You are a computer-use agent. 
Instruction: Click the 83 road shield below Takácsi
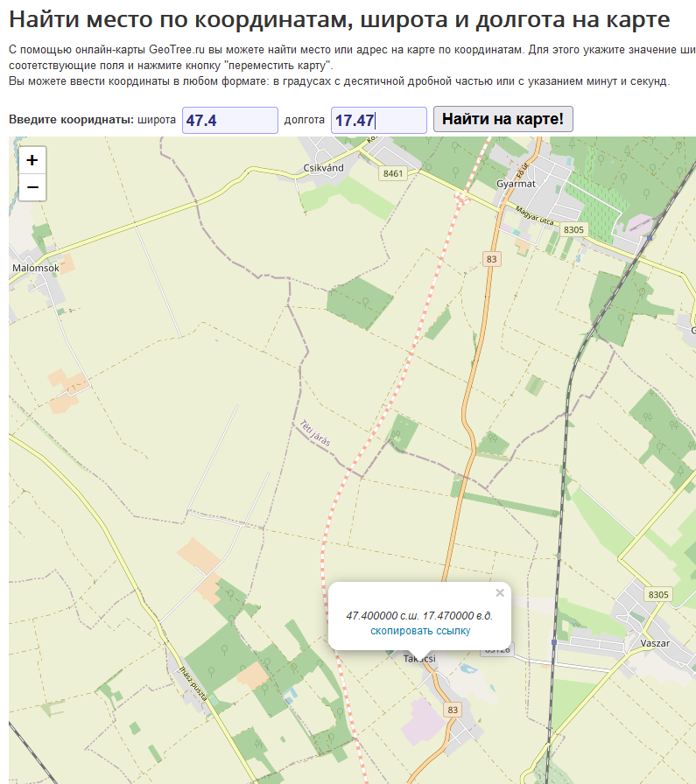(x=452, y=710)
